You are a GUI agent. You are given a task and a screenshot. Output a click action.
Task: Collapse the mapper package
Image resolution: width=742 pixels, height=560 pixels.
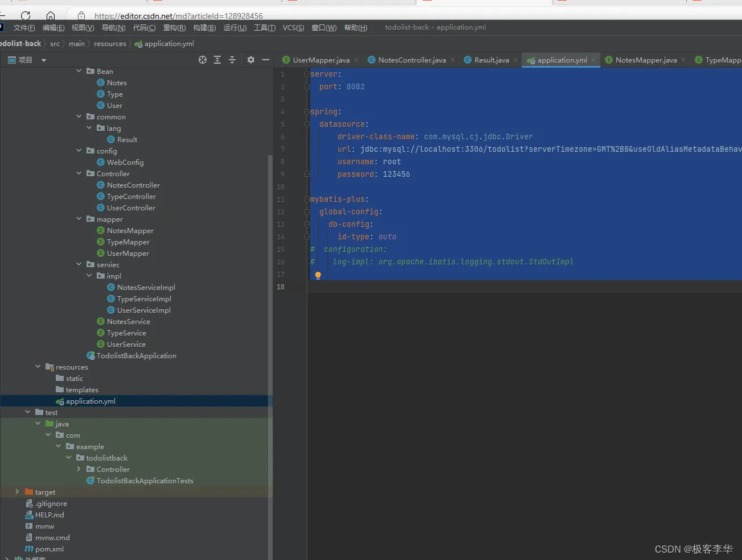(79, 219)
